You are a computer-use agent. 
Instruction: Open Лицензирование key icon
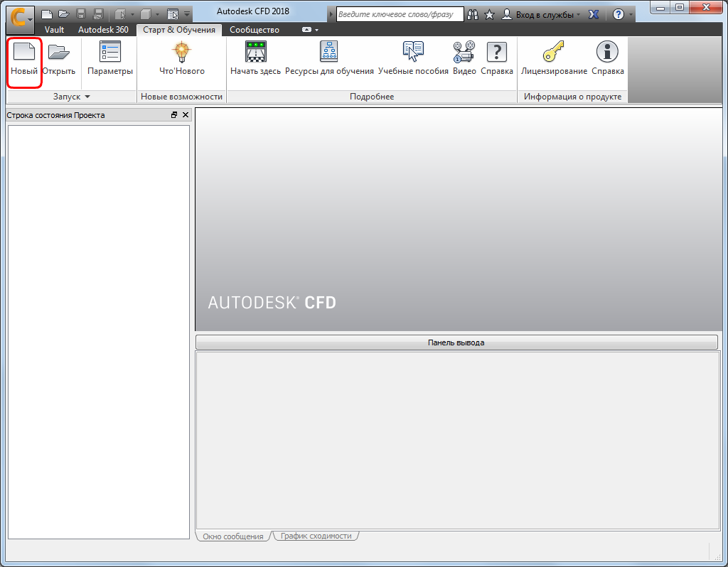pyautogui.click(x=553, y=51)
